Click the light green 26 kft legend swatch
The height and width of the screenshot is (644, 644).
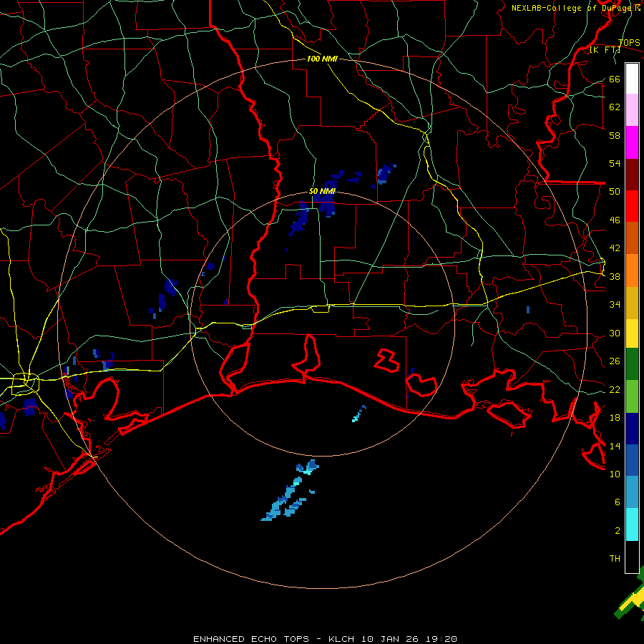pyautogui.click(x=632, y=396)
